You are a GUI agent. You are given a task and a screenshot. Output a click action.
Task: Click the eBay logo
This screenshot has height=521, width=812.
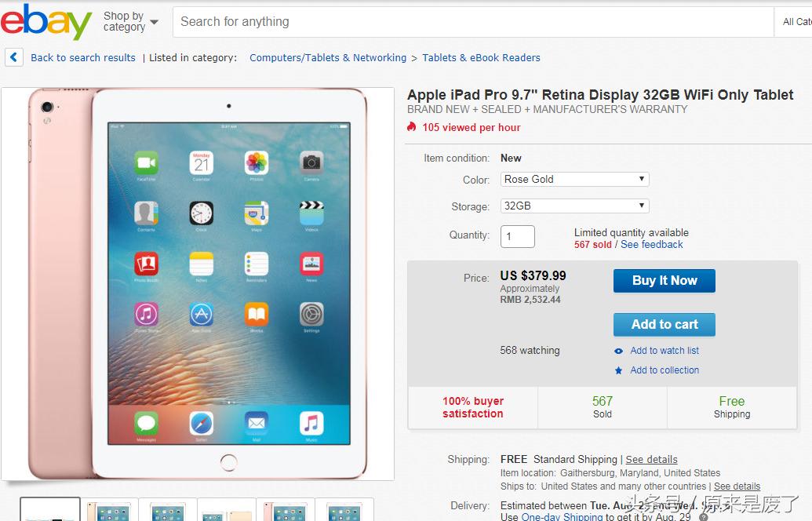(46, 22)
